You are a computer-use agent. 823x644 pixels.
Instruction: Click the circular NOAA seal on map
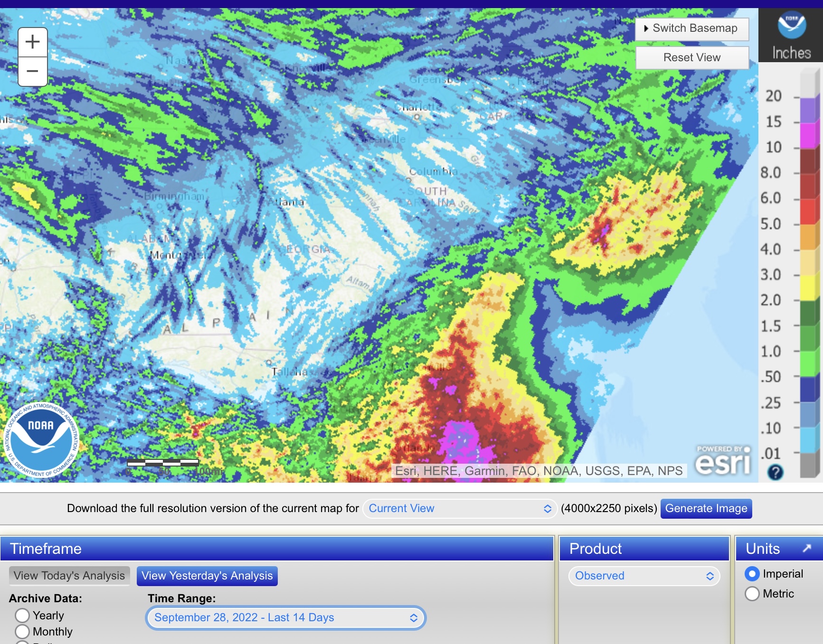pyautogui.click(x=41, y=439)
